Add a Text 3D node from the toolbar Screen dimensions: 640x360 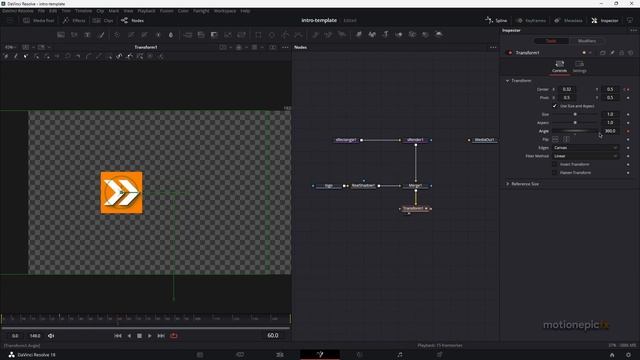point(385,35)
